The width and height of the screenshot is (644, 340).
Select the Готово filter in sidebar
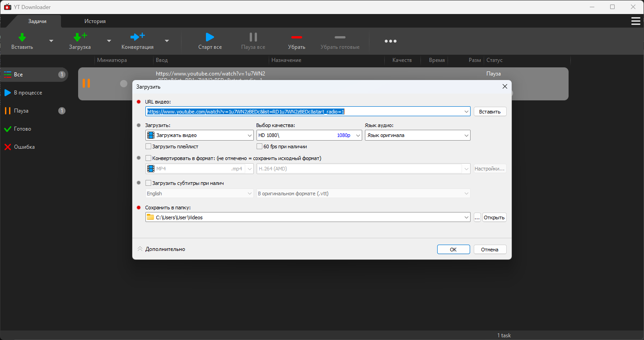(23, 129)
